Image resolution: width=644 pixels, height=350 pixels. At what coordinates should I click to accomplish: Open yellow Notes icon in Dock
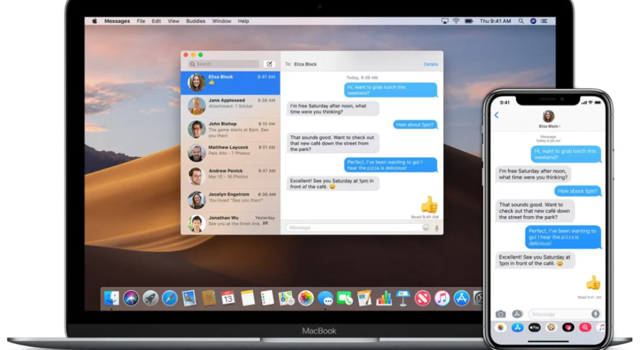[x=247, y=298]
